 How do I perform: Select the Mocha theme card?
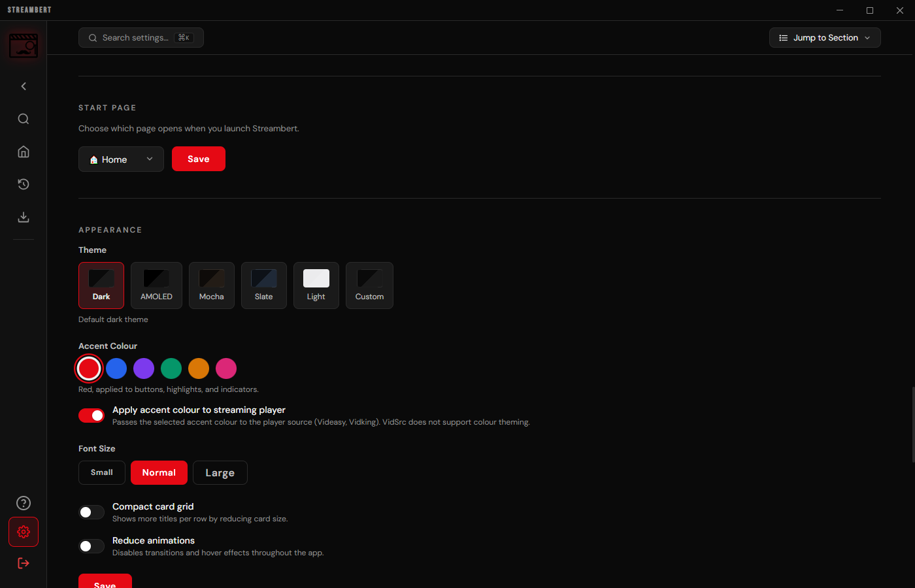(212, 286)
